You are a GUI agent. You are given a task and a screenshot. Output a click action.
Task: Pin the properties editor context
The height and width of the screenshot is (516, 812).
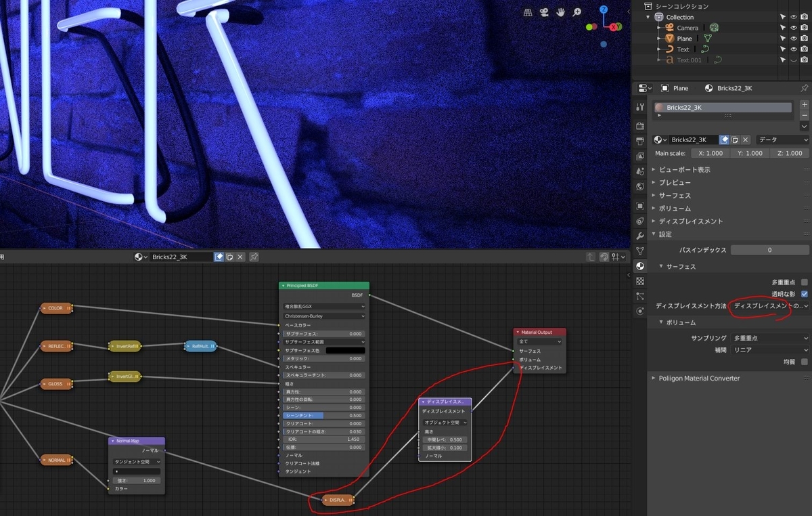point(804,88)
